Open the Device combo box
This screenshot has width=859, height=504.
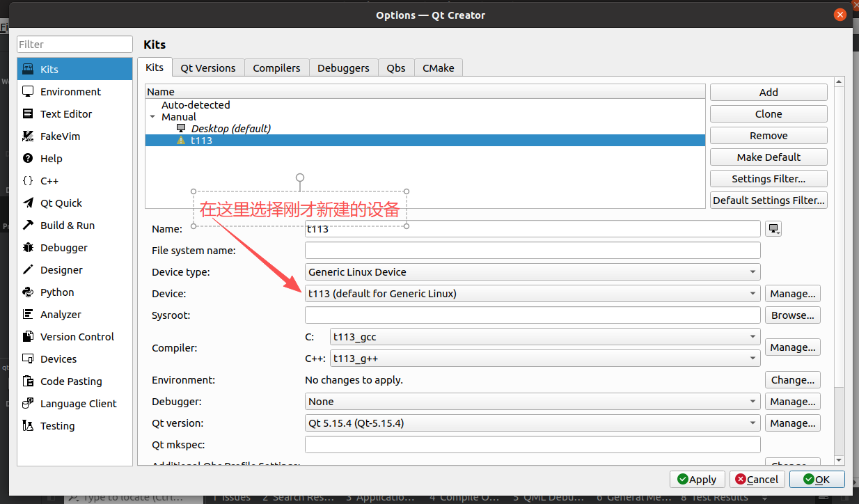533,294
